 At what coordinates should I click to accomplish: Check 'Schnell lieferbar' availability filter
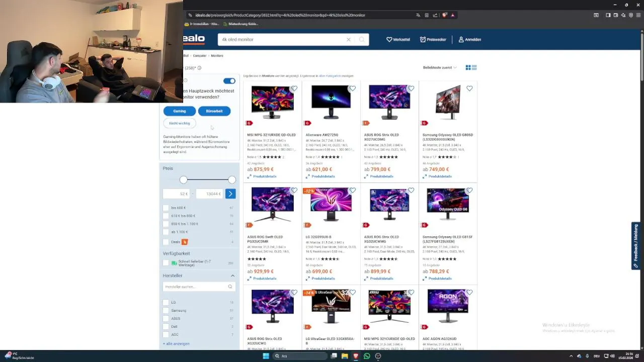click(x=166, y=263)
